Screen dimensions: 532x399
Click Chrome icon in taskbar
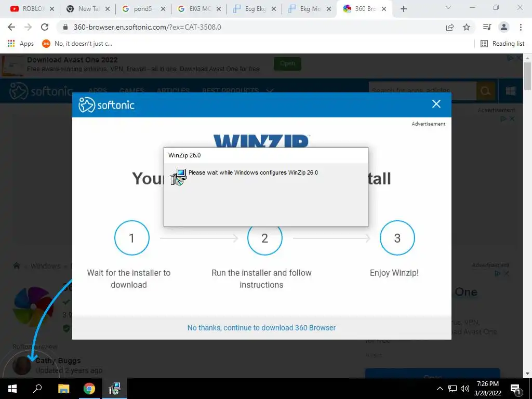[89, 389]
